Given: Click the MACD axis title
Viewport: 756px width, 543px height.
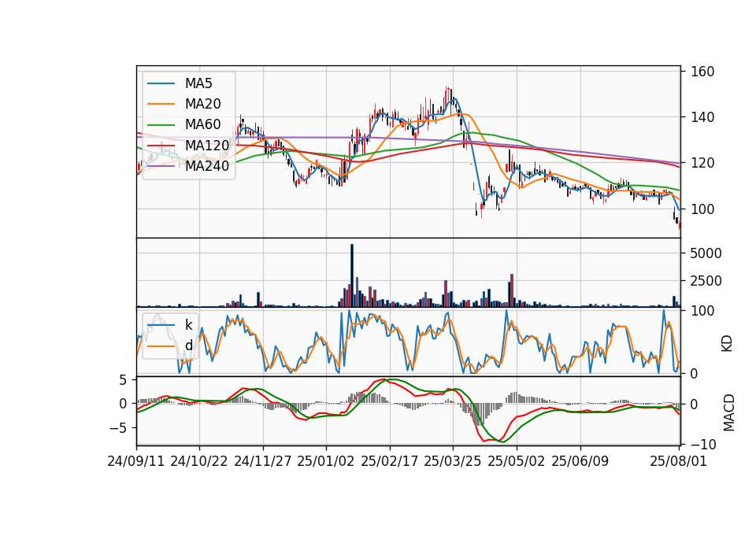Looking at the screenshot, I should 728,413.
